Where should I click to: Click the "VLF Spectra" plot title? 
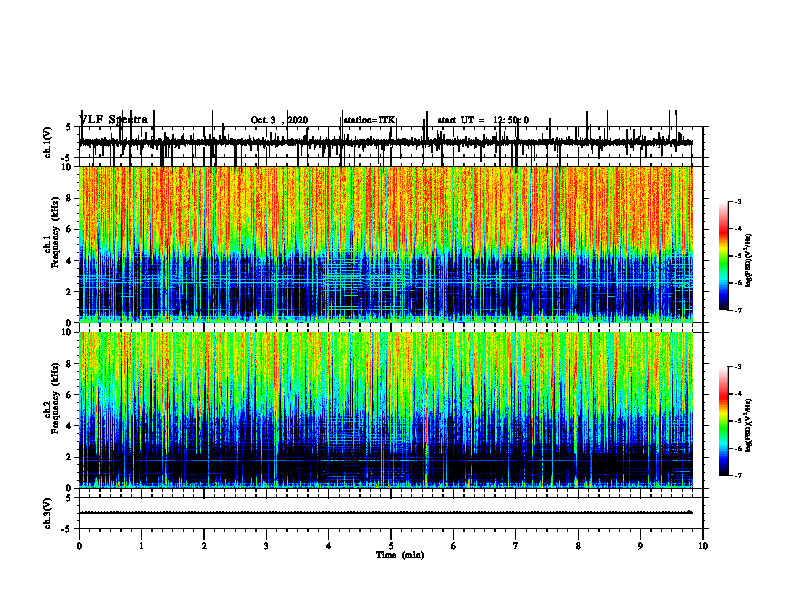click(114, 120)
